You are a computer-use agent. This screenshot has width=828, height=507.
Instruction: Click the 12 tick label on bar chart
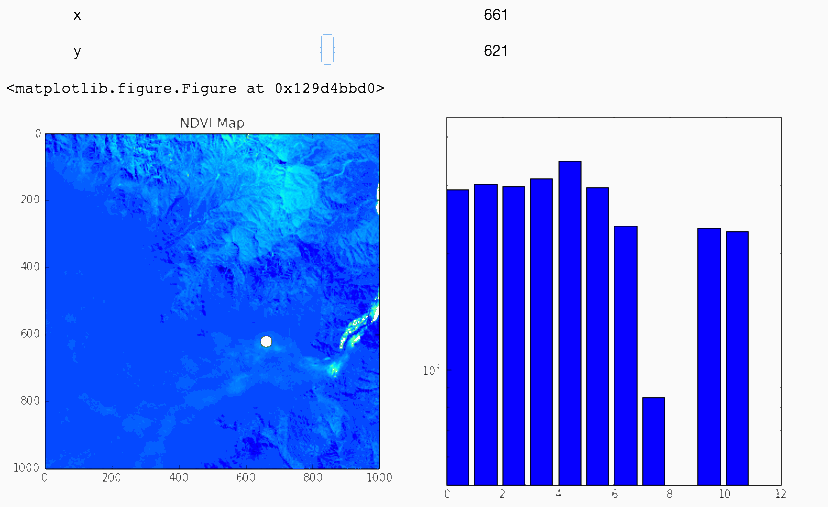coord(780,494)
